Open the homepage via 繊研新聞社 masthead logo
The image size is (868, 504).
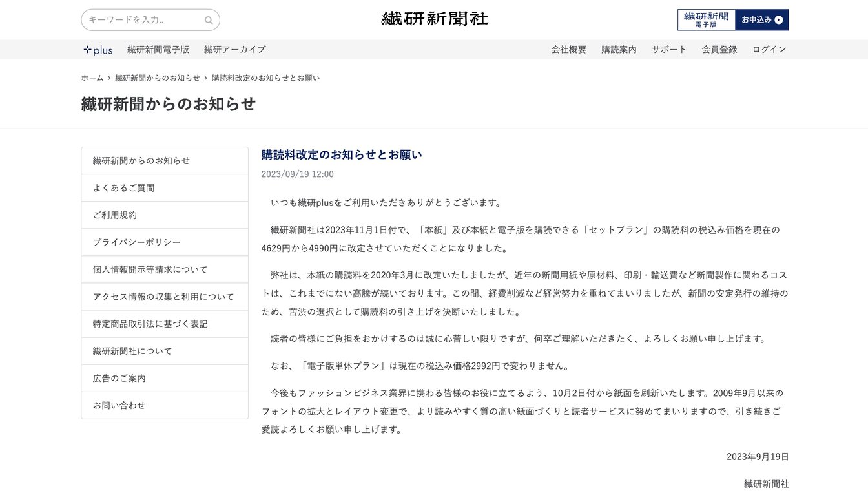[435, 19]
